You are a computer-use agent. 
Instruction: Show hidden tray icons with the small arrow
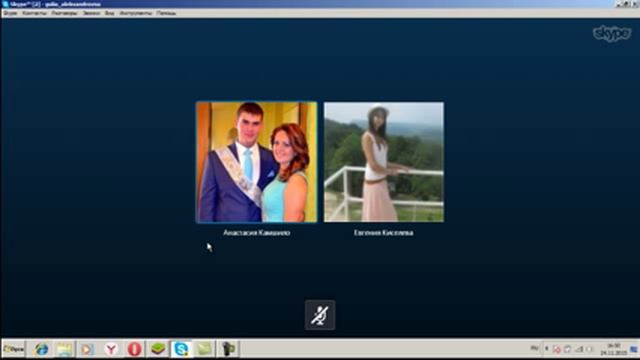pyautogui.click(x=546, y=349)
